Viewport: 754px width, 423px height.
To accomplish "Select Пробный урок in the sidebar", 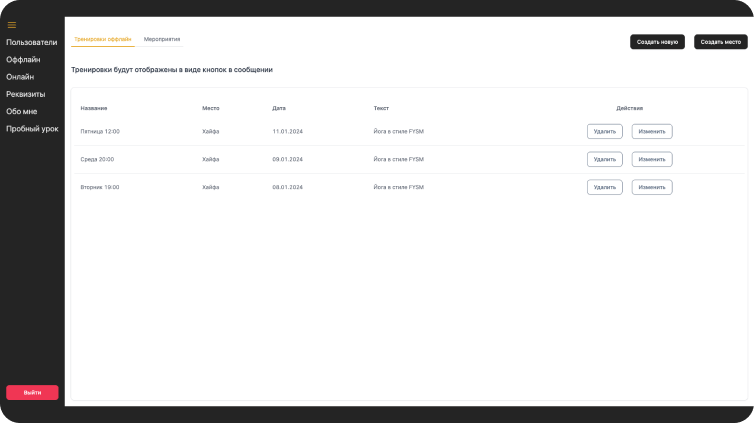I will coord(32,129).
